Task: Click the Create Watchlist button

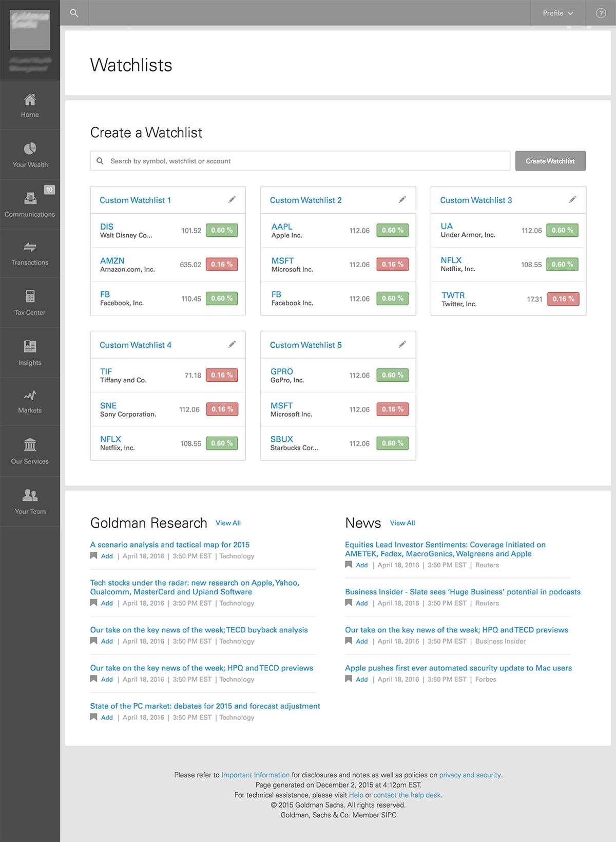Action: [550, 161]
